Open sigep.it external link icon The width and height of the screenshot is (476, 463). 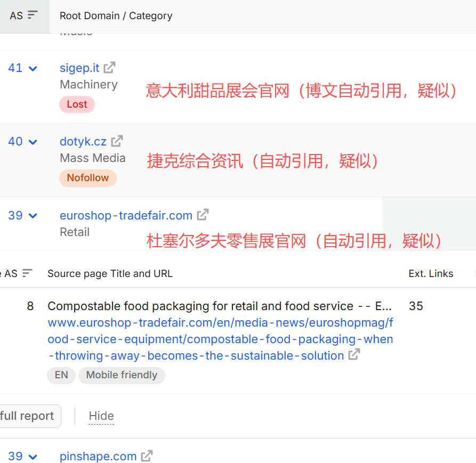109,68
